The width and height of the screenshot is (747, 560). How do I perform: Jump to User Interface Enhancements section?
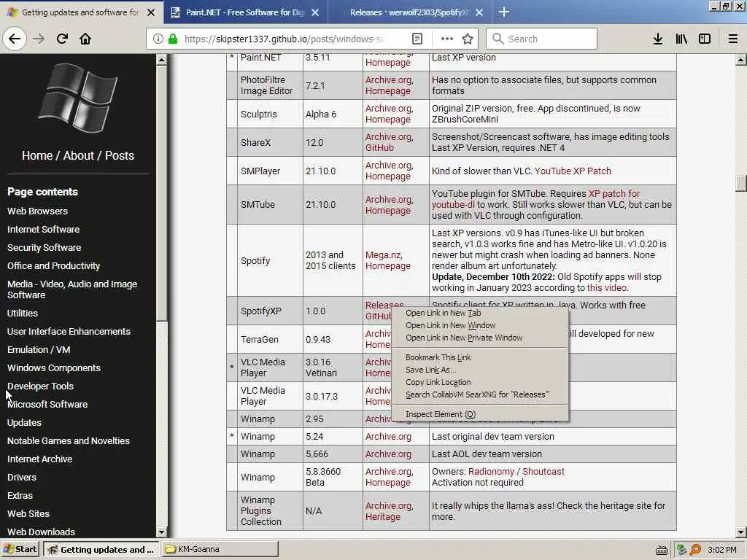click(x=69, y=332)
